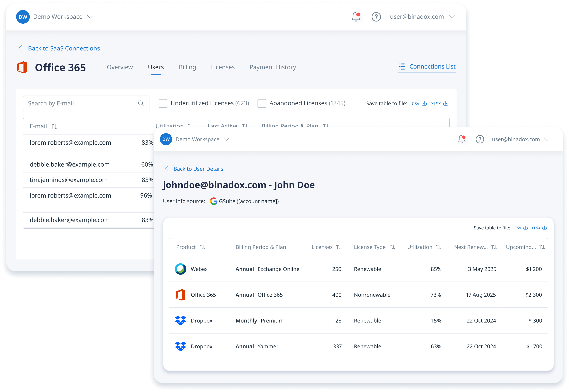This screenshot has width=569, height=392.
Task: Click GSuite ([account name]) source text
Action: click(248, 201)
